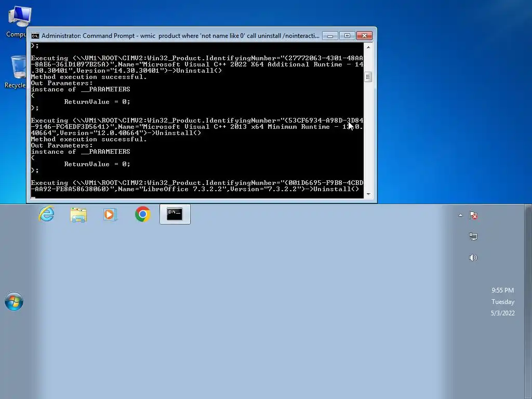Open Internet Explorer from taskbar
The image size is (532, 399).
pyautogui.click(x=46, y=214)
